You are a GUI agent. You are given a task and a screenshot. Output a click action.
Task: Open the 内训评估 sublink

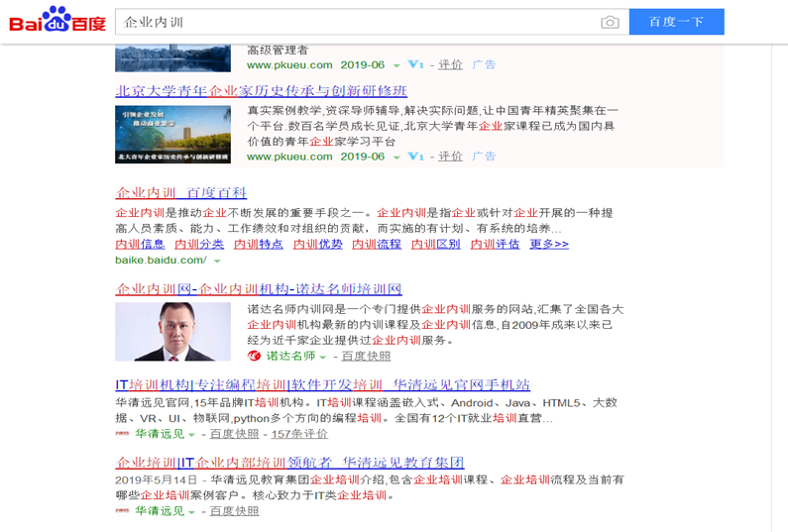[495, 244]
